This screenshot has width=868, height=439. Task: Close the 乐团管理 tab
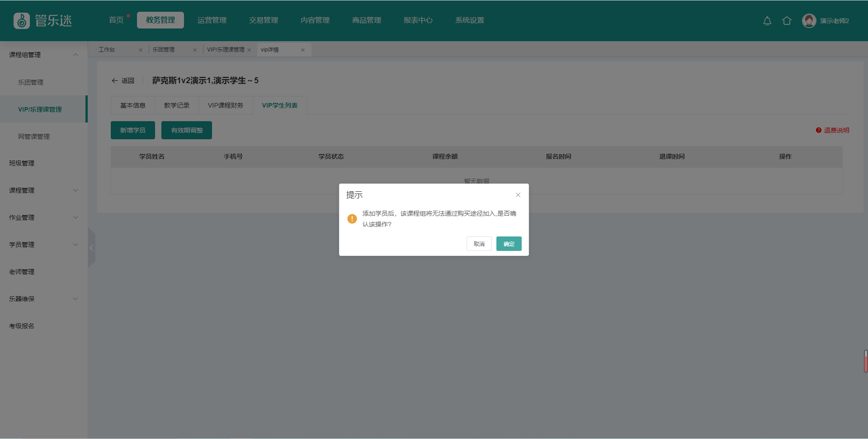[195, 50]
